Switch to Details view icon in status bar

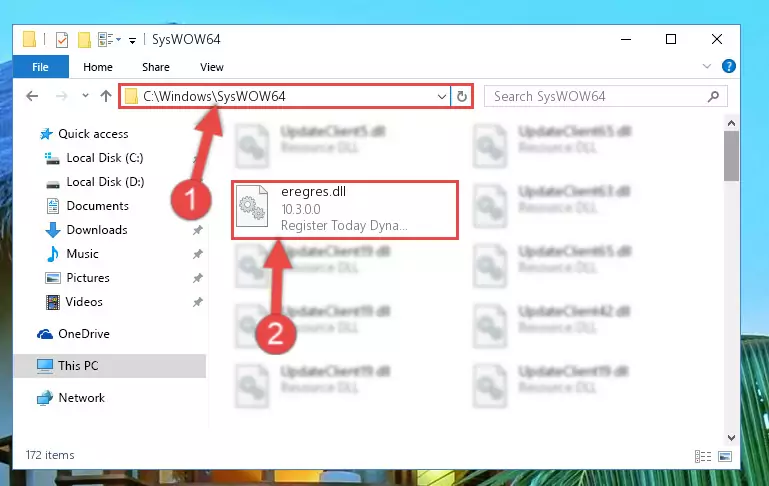pyautogui.click(x=703, y=457)
